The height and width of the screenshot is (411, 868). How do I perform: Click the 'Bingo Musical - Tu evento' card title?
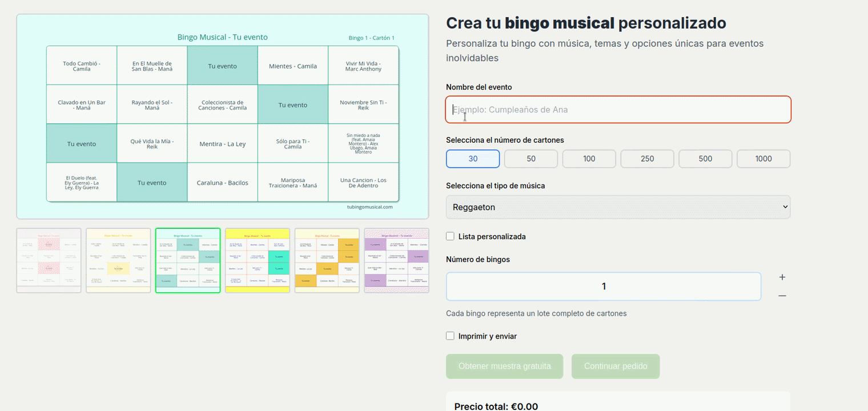click(x=223, y=37)
